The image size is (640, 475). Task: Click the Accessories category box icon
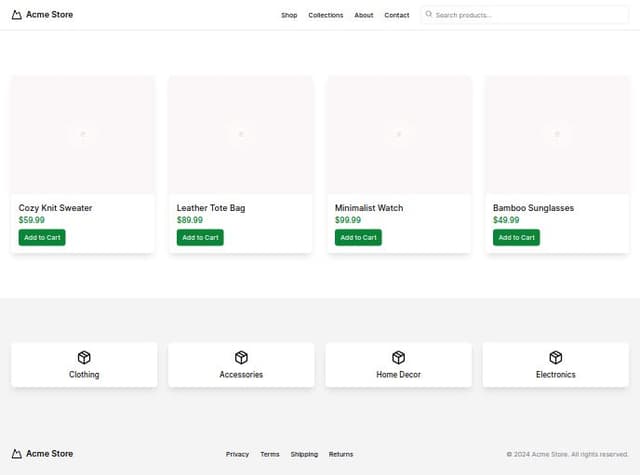click(x=241, y=357)
